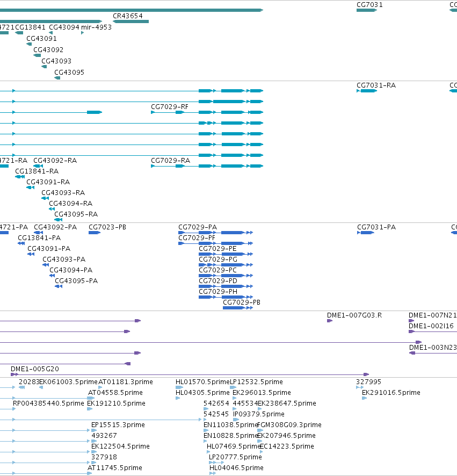Select the 542654 EST label
457x476 pixels.
coord(216,403)
